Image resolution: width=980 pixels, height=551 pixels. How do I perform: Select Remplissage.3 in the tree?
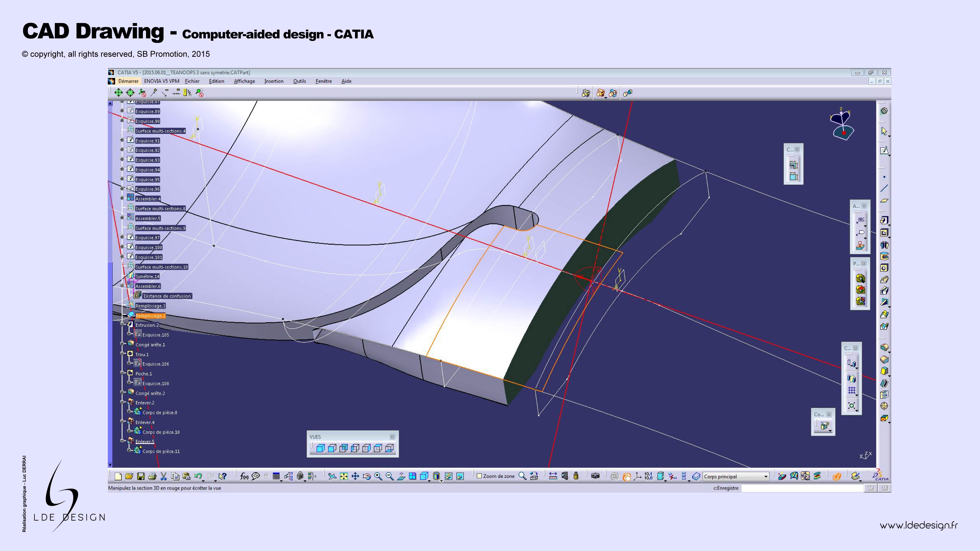click(x=150, y=306)
